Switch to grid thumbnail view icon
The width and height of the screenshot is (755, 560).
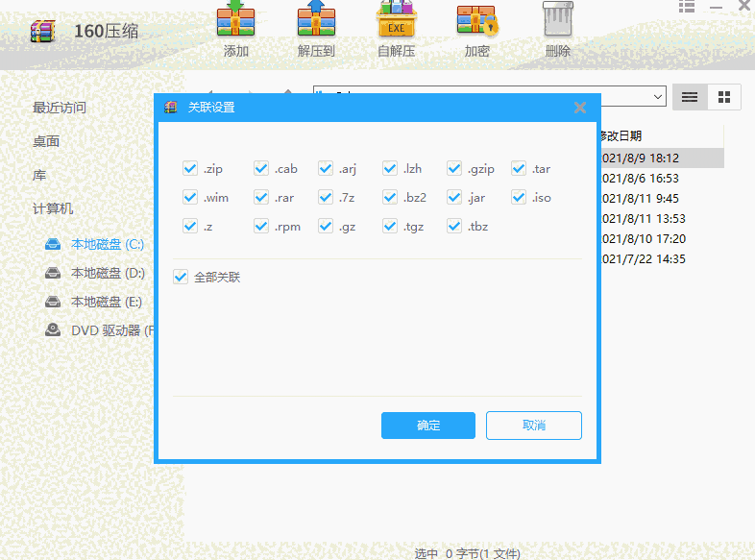(724, 97)
